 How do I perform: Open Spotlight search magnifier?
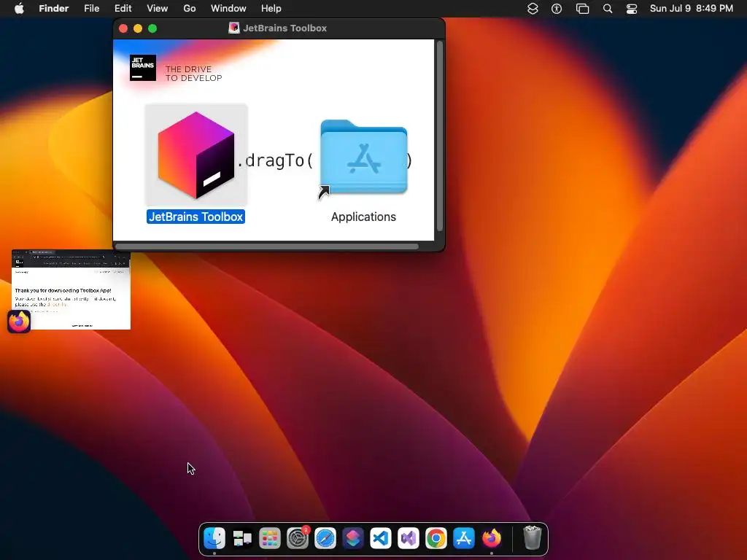tap(608, 9)
